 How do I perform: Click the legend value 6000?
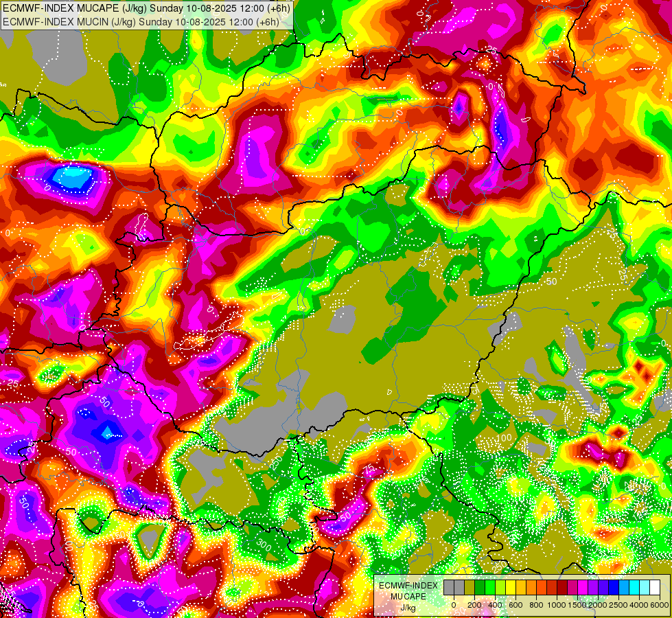(660, 605)
